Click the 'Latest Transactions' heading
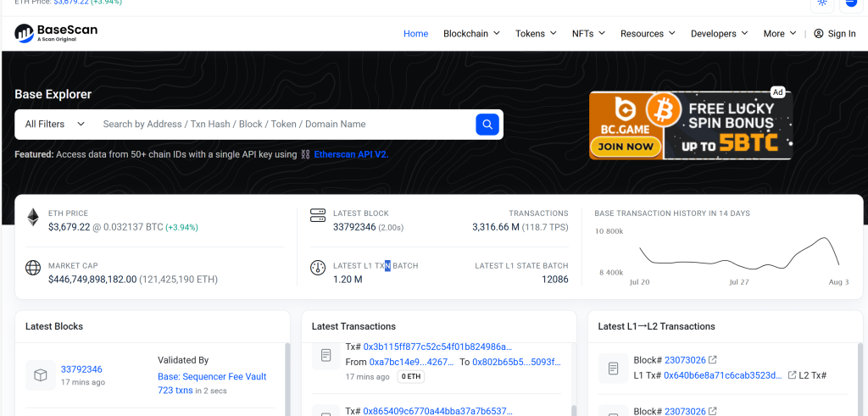This screenshot has height=416, width=868. (353, 326)
